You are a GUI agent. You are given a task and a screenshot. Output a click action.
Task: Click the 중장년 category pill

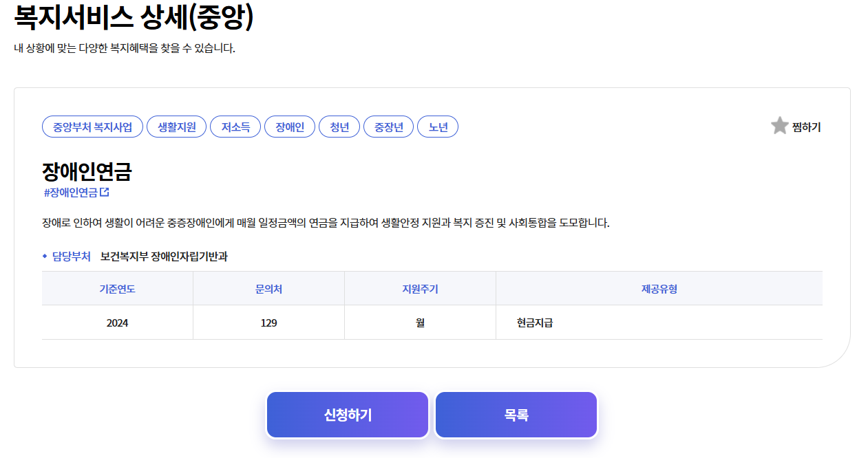(x=388, y=126)
